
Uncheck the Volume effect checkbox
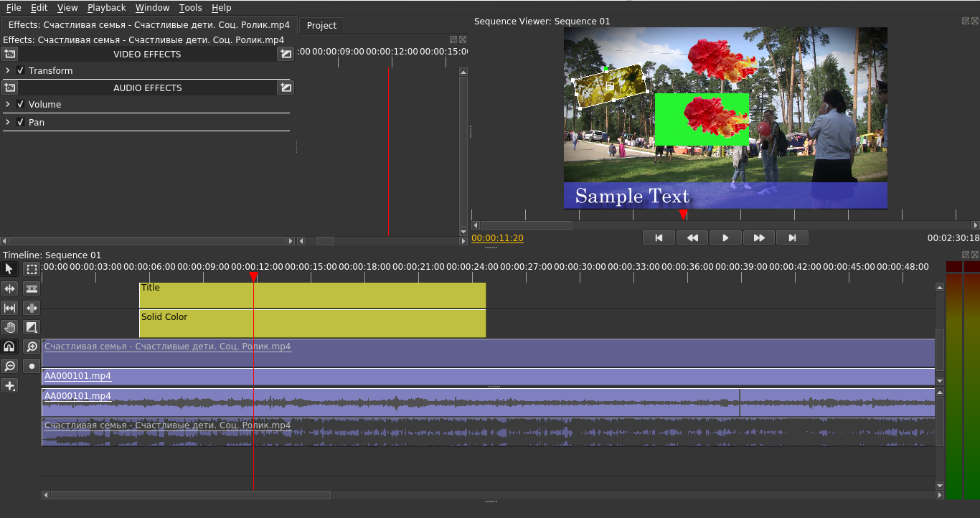click(21, 104)
